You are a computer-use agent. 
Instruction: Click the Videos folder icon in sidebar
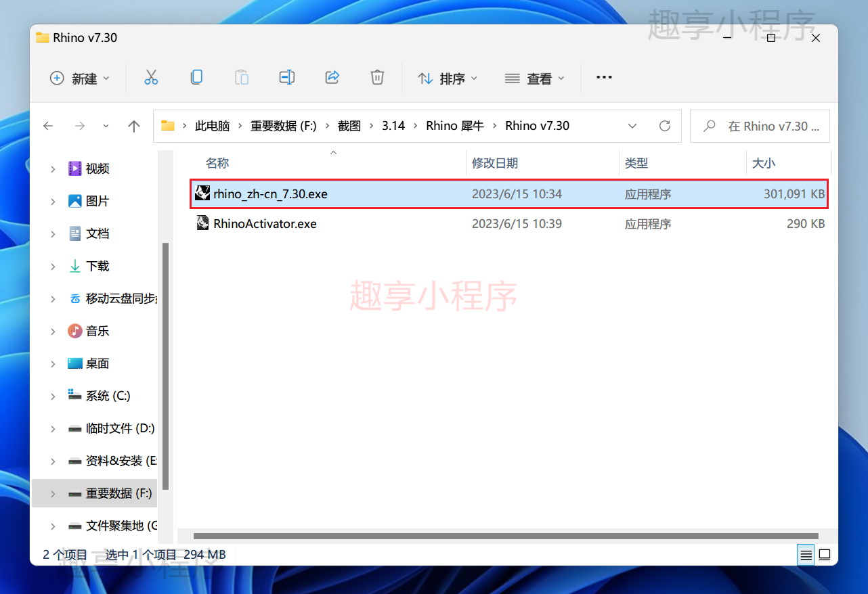[75, 168]
